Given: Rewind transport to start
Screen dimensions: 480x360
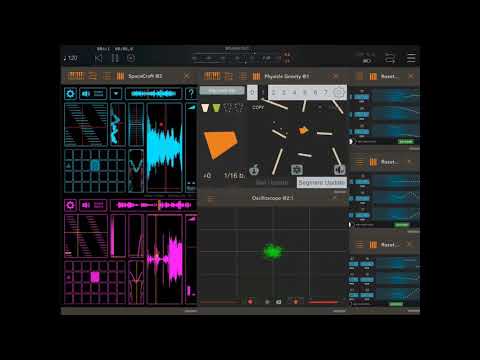Looking at the screenshot, I should [x=99, y=58].
